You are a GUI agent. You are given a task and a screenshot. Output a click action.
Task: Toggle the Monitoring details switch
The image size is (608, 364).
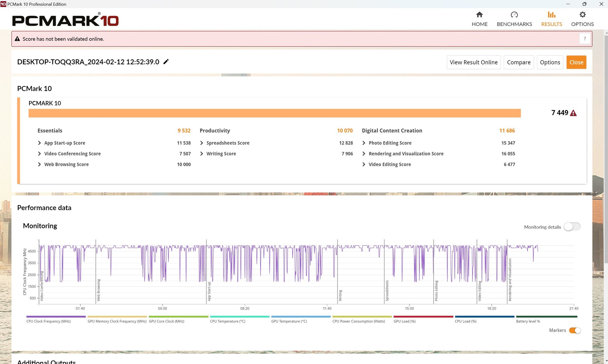coord(572,227)
